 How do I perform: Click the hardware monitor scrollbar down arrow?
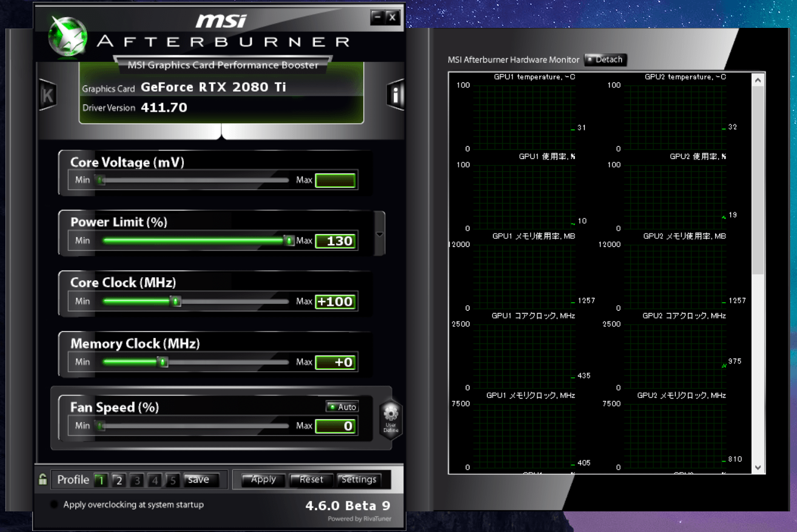[x=758, y=467]
